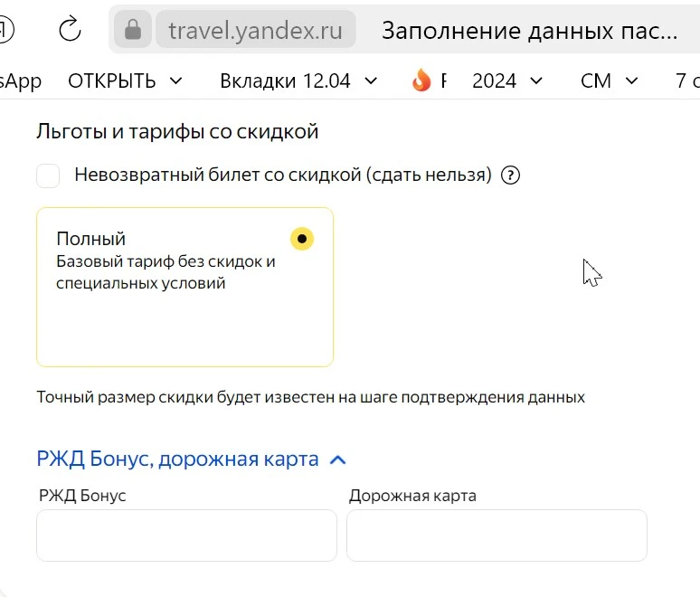Image resolution: width=700 pixels, height=597 pixels.
Task: Focus the Дорожная карта input field
Action: coord(497,535)
